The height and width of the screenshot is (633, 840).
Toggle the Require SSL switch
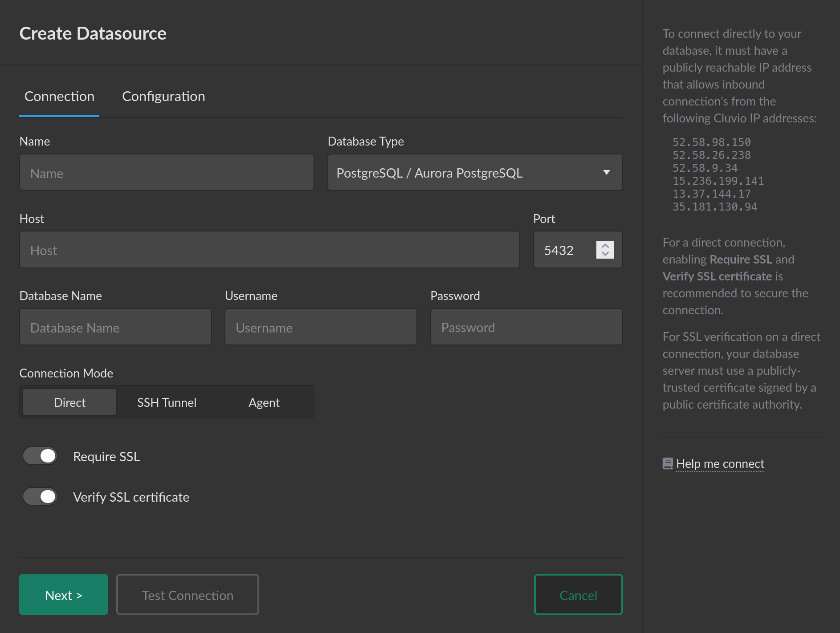click(40, 456)
